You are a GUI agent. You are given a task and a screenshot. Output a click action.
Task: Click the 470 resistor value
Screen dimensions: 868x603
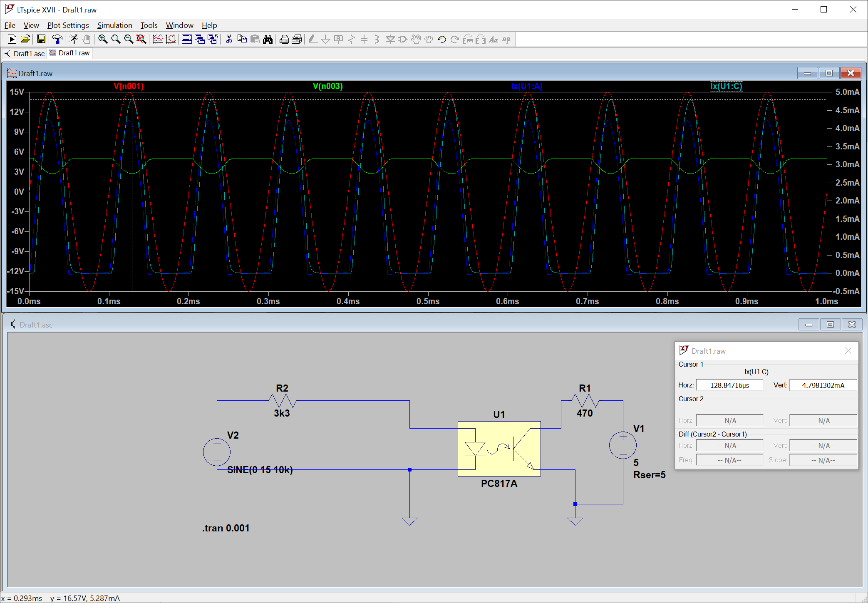pos(585,413)
